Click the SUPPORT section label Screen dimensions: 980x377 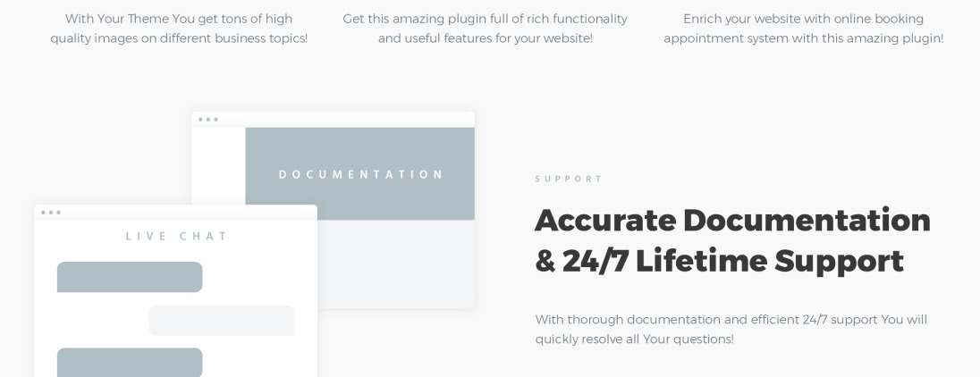pyautogui.click(x=568, y=179)
